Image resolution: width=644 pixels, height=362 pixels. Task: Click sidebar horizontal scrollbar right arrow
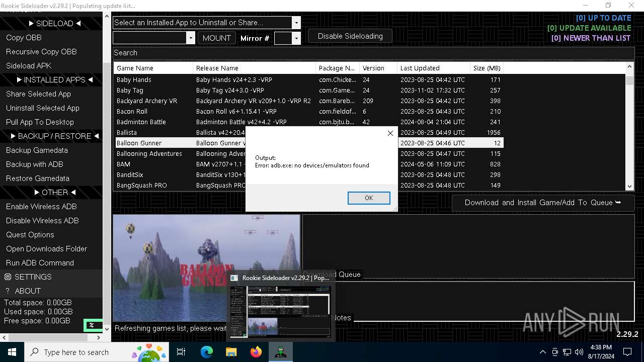coord(99,337)
